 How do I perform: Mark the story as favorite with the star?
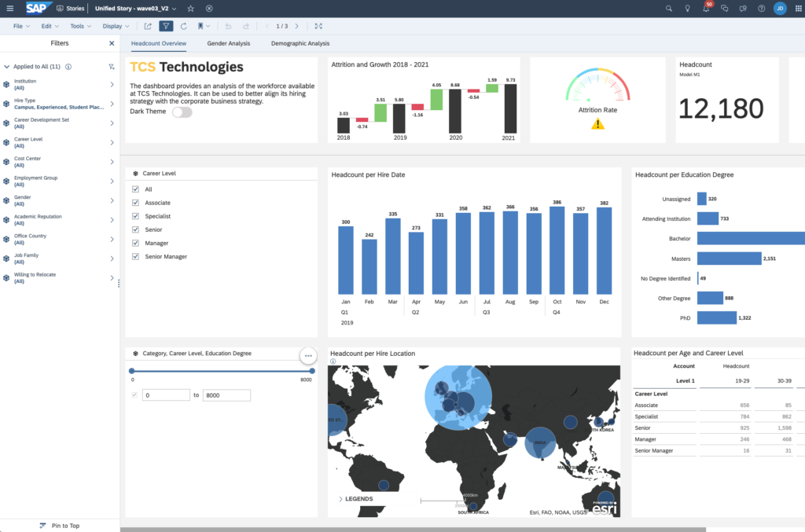[x=190, y=8]
